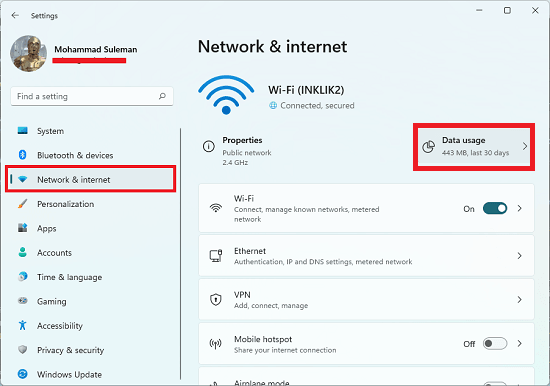Select Personalization in the sidebar

click(x=90, y=204)
